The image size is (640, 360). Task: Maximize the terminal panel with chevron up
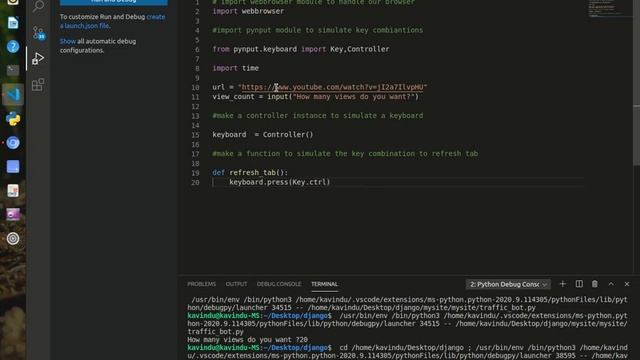coord(611,284)
